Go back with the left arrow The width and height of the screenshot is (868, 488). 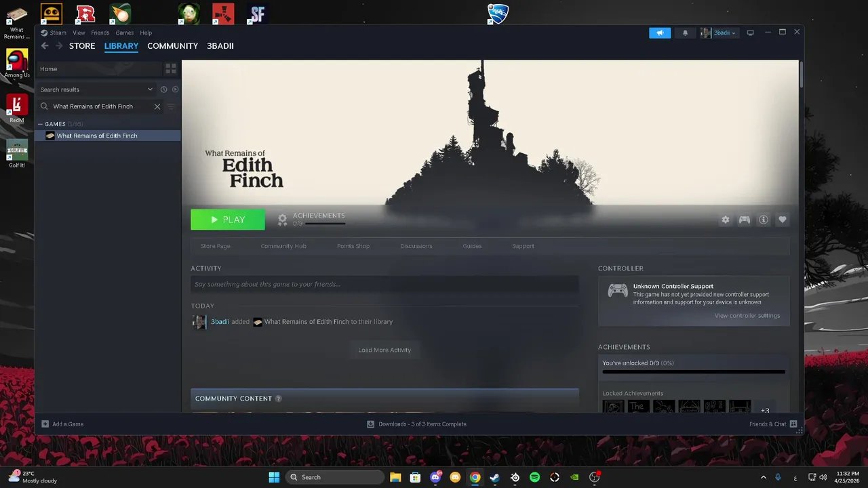[45, 46]
